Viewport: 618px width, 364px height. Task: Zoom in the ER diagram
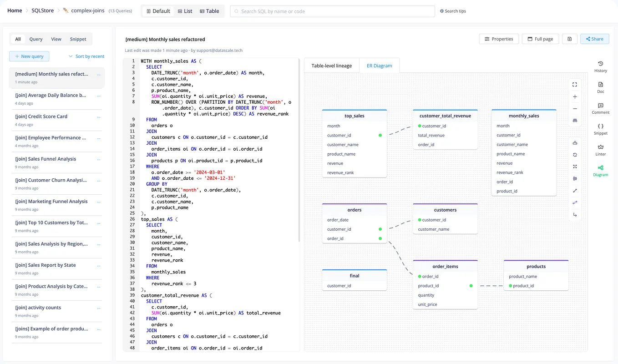click(575, 96)
